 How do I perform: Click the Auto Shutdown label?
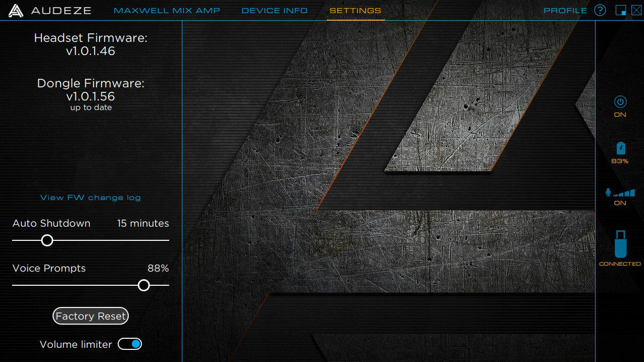[x=52, y=223]
